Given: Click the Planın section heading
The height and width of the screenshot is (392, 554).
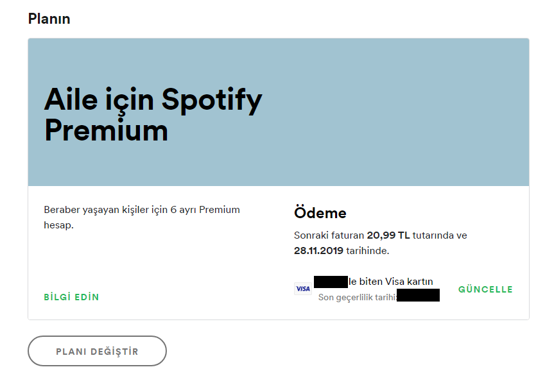Looking at the screenshot, I should tap(49, 19).
